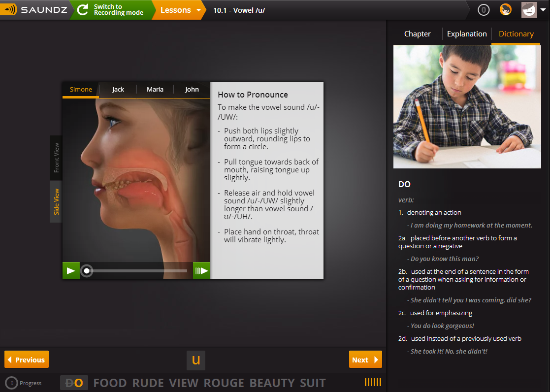Screen dimensions: 550x392
Task: Click the animation progress slider handle
Action: (87, 271)
